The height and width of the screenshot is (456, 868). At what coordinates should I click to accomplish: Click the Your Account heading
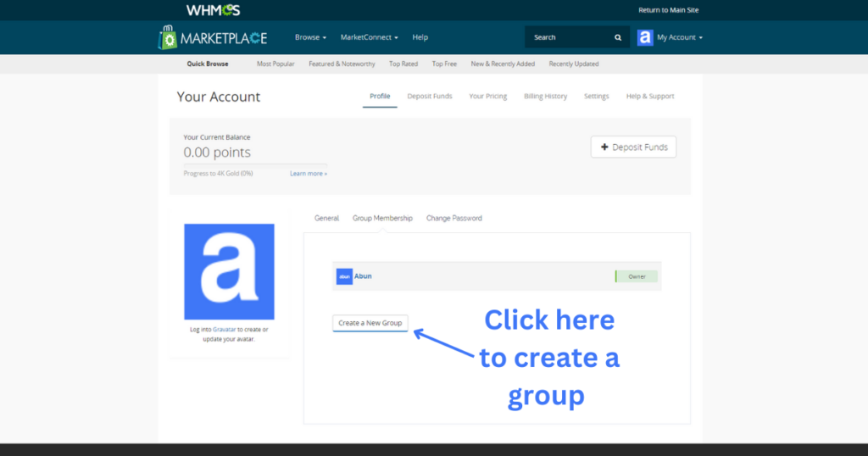point(218,97)
